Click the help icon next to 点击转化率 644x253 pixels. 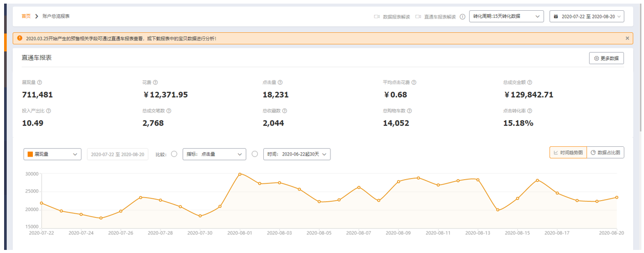coord(530,110)
